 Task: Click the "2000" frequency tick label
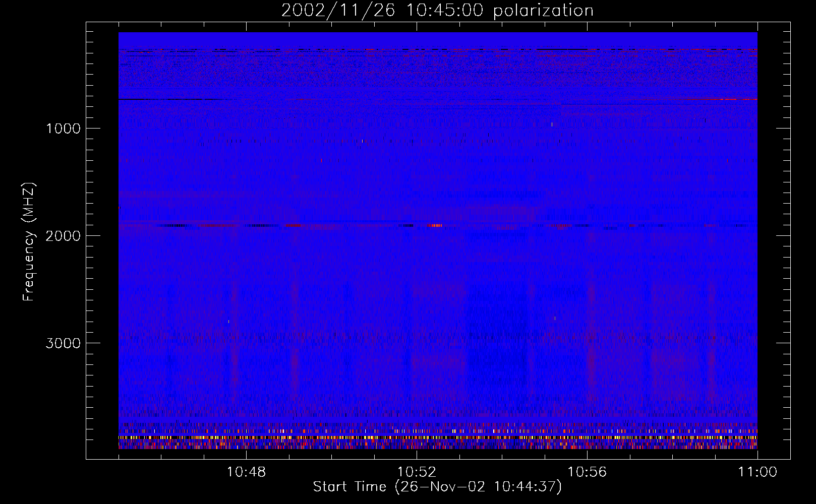tap(63, 236)
